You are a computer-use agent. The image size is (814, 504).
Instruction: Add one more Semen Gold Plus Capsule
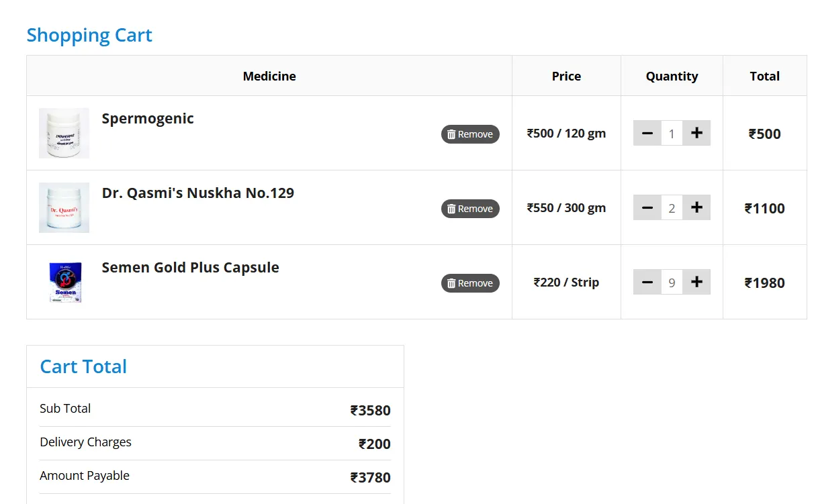point(696,283)
